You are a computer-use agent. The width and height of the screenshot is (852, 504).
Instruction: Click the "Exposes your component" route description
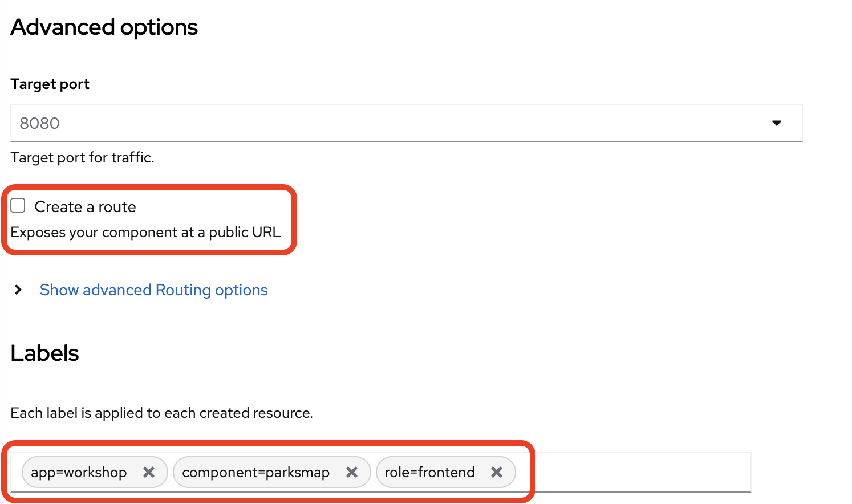click(145, 233)
